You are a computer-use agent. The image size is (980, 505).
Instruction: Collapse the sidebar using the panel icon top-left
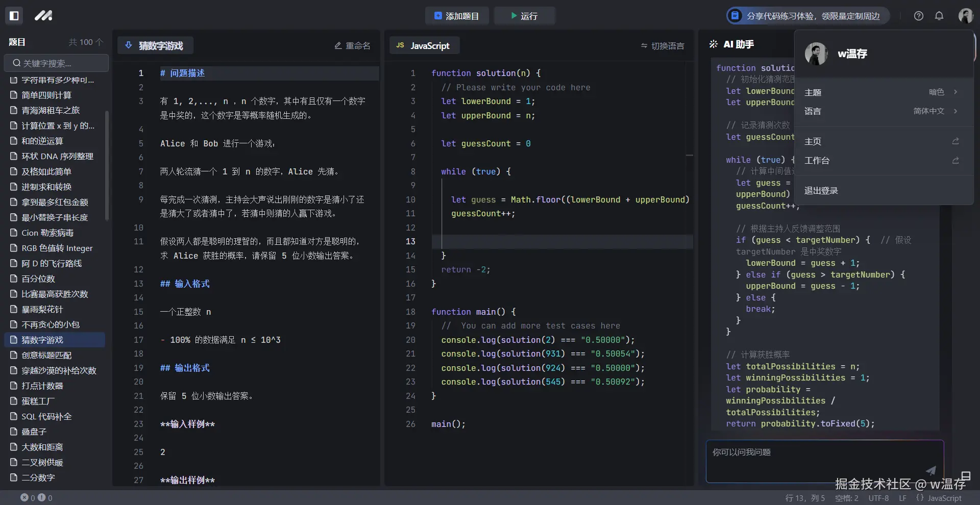point(14,15)
